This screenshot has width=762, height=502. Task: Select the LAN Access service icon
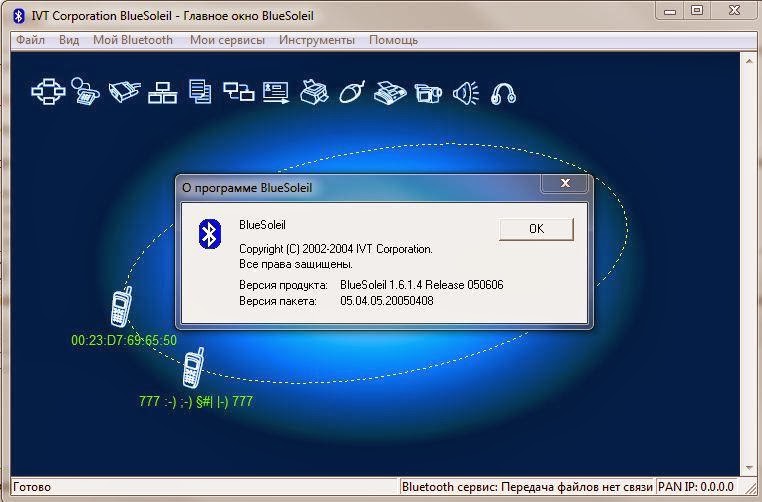[162, 92]
